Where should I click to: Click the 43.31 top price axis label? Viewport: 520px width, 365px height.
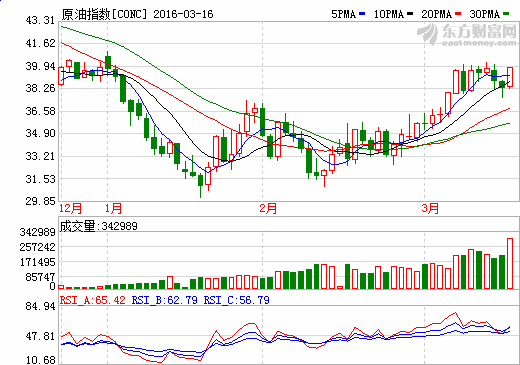point(40,20)
